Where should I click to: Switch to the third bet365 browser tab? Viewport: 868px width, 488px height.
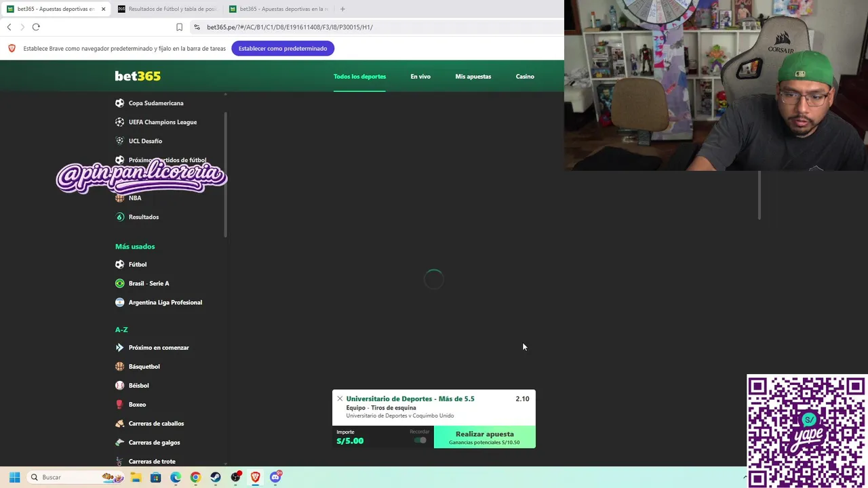(278, 9)
